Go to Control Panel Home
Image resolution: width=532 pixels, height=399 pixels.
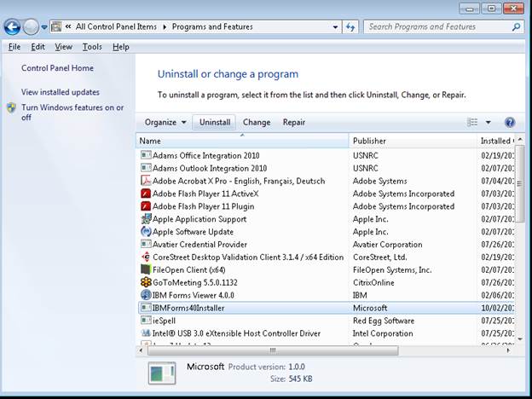(57, 68)
